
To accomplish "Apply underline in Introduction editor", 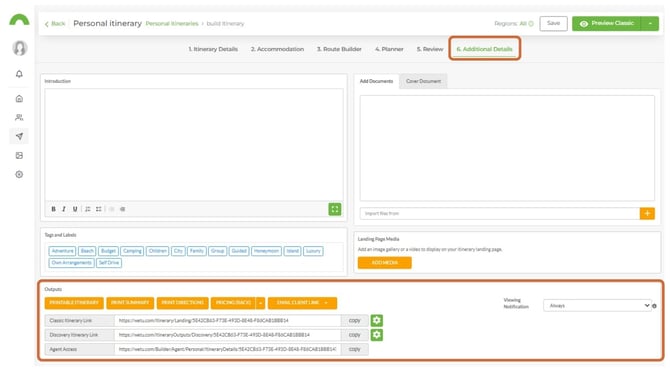I will pyautogui.click(x=75, y=209).
